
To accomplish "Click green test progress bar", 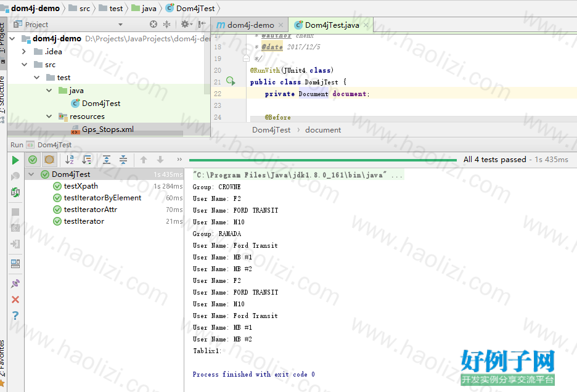I will coord(323,160).
